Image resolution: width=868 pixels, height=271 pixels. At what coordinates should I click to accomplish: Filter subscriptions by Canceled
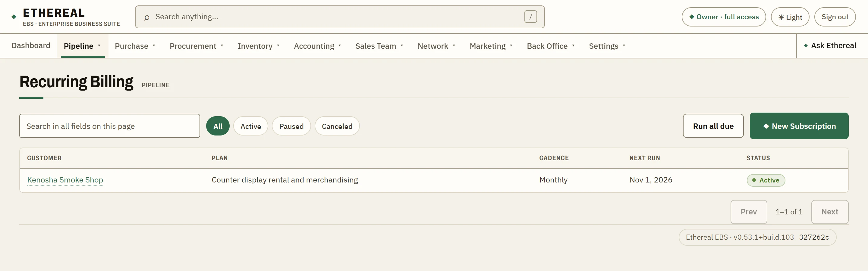(x=337, y=126)
